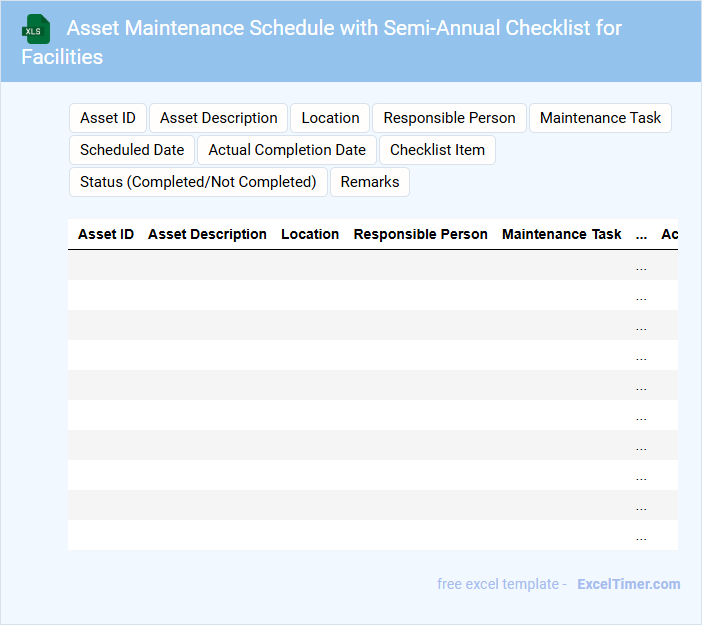Expand the truncated ellipsis column header
Viewport: 702px width, 625px height.
[641, 234]
